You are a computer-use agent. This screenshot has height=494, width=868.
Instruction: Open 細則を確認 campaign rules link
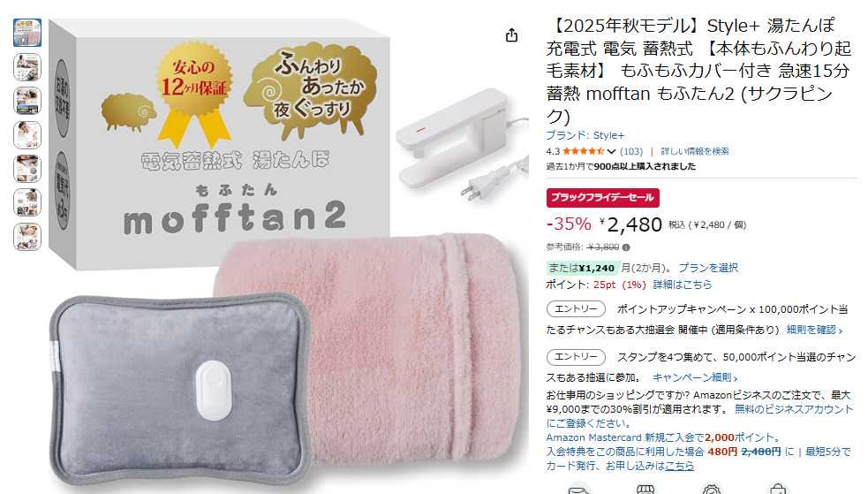pyautogui.click(x=814, y=331)
